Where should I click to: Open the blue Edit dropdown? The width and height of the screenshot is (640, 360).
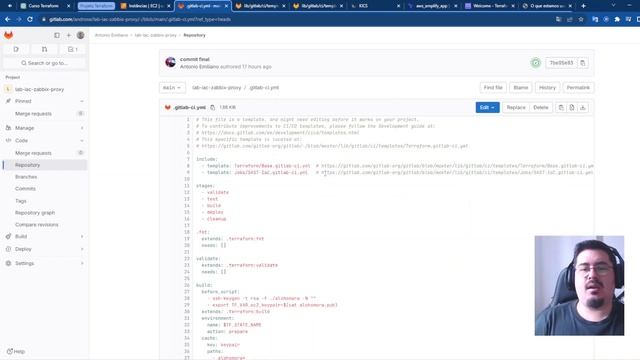tap(487, 107)
